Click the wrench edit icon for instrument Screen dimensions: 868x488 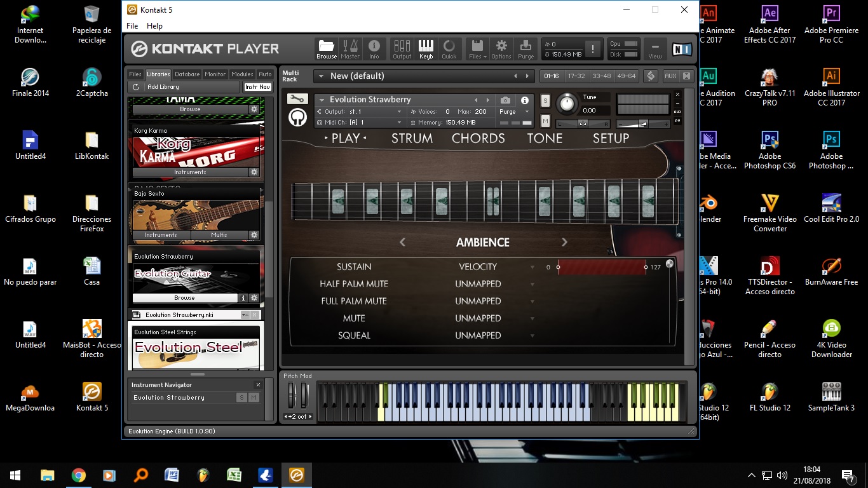297,99
